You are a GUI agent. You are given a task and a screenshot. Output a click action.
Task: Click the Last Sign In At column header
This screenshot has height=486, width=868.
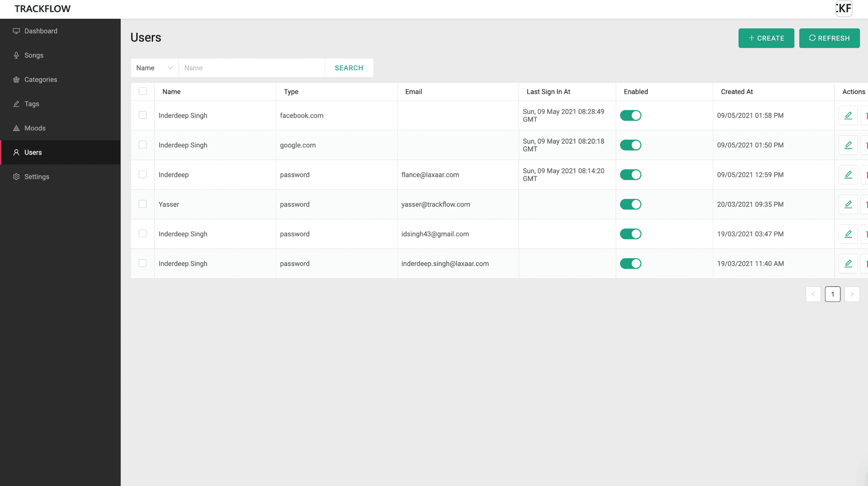[567, 92]
